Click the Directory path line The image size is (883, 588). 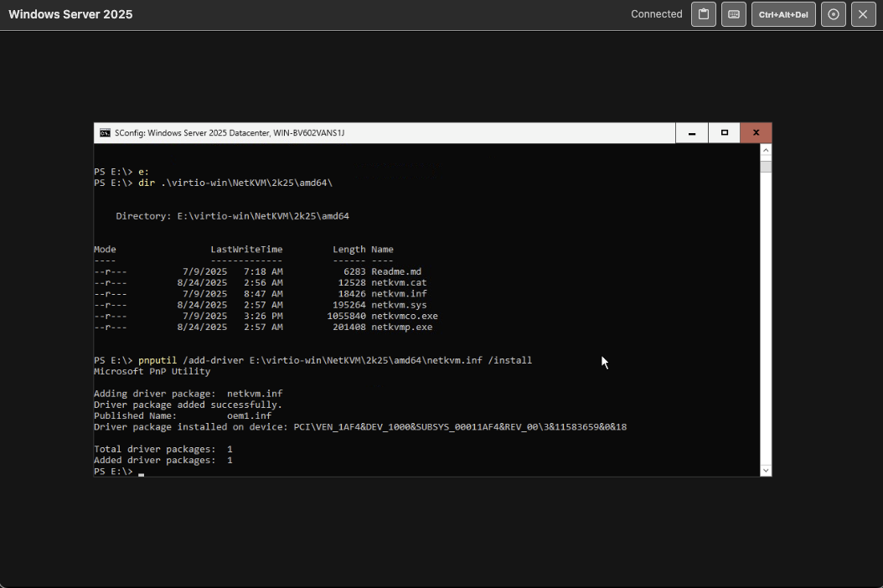[x=233, y=216]
